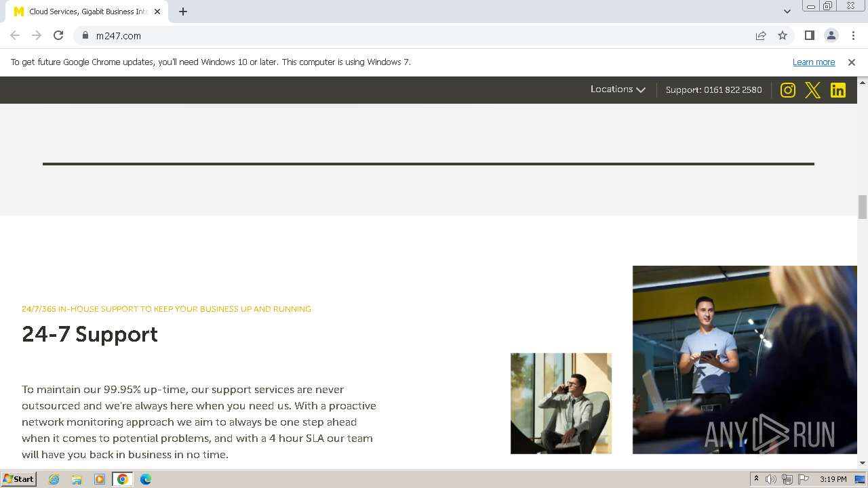Launch Microsoft Edge from taskbar
The image size is (868, 488).
click(146, 479)
